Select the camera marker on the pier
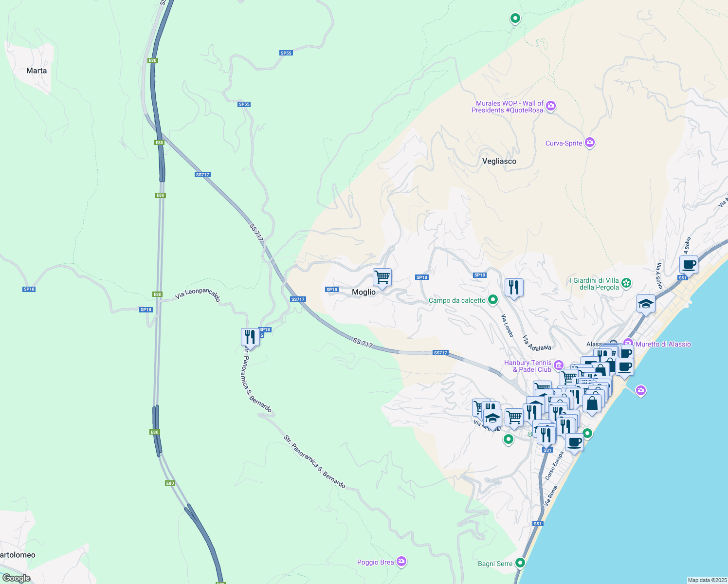This screenshot has width=728, height=584. [x=641, y=390]
